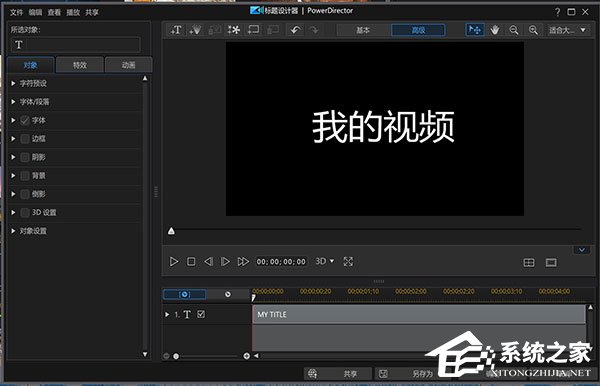Expand the 背景 section arrow
This screenshot has height=386, width=600.
point(13,176)
